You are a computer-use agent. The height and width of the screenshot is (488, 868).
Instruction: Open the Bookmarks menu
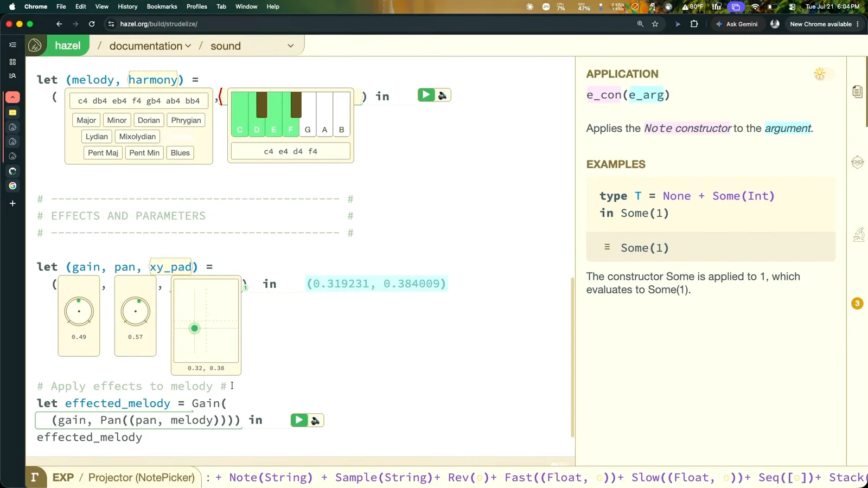[x=162, y=7]
